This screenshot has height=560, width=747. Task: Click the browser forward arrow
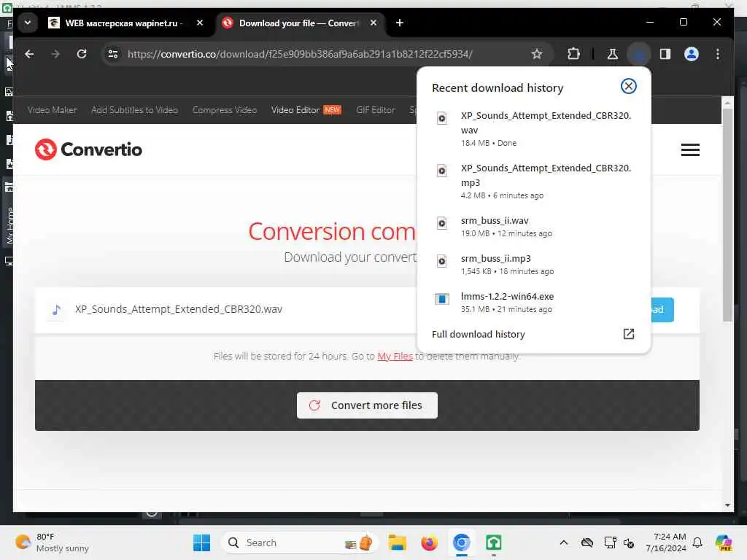click(x=55, y=54)
